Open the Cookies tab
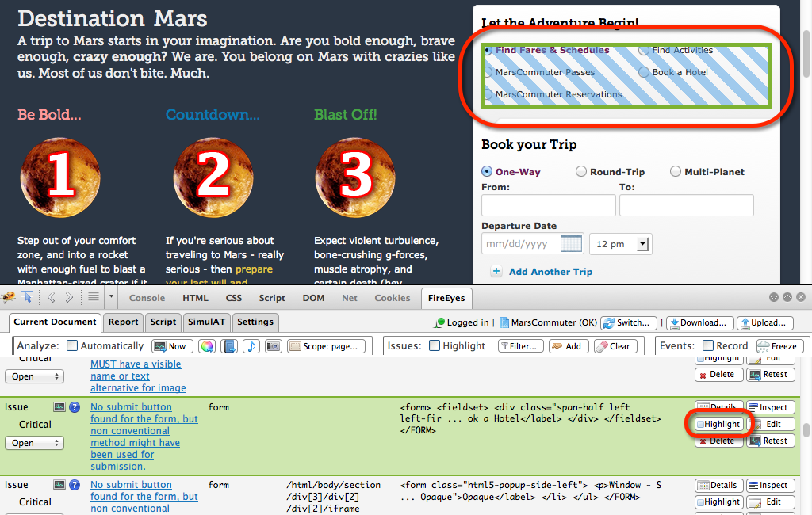Screen dimensions: 812x515 (x=392, y=298)
